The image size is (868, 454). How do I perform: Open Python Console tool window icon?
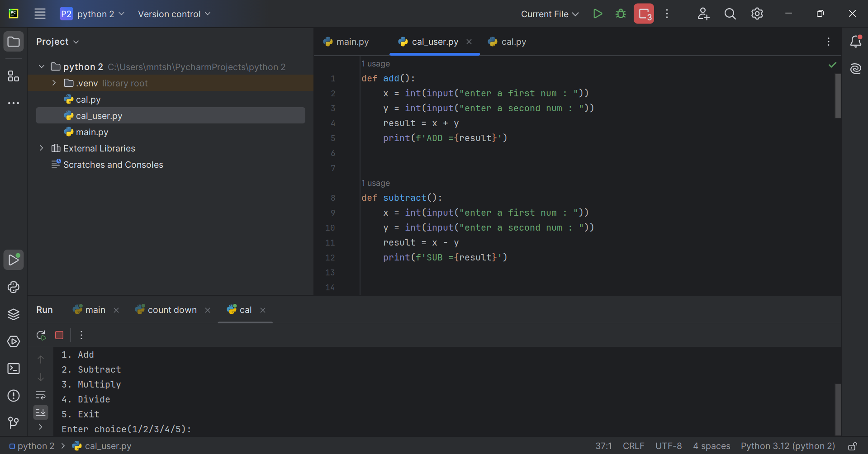(x=14, y=287)
